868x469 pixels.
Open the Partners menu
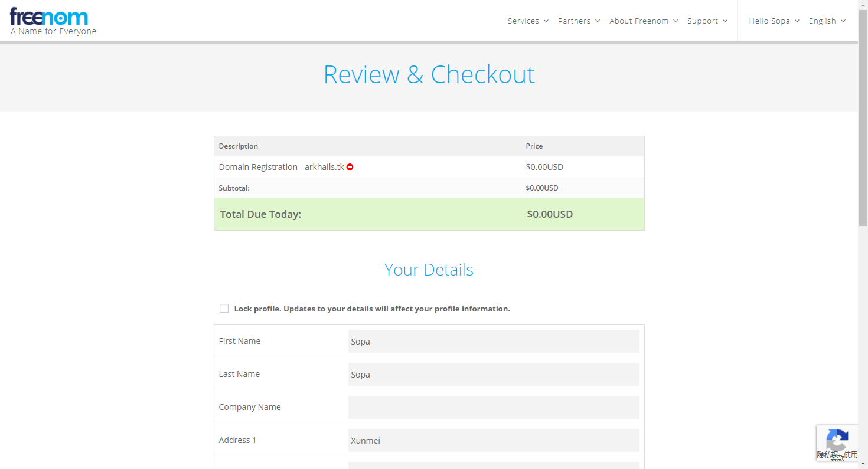pos(579,21)
